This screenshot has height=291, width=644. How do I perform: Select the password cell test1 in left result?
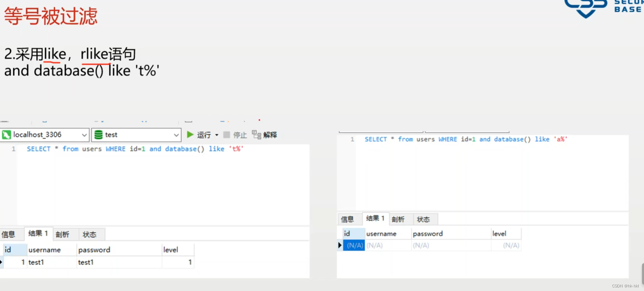120,262
